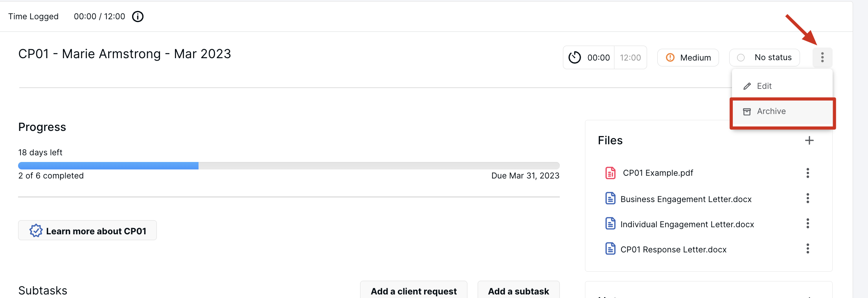Click Add a client request button
868x298 pixels.
[414, 291]
